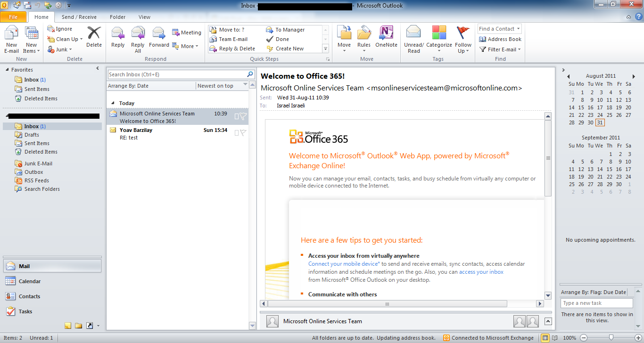This screenshot has width=644, height=343.
Task: Open More respond options
Action: pos(185,46)
